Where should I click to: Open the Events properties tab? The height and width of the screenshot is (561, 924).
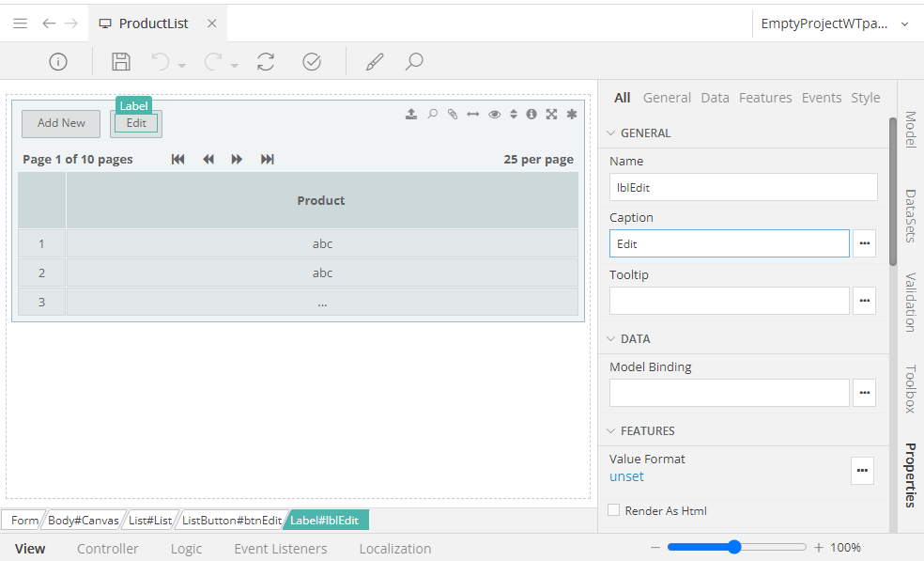tap(821, 98)
